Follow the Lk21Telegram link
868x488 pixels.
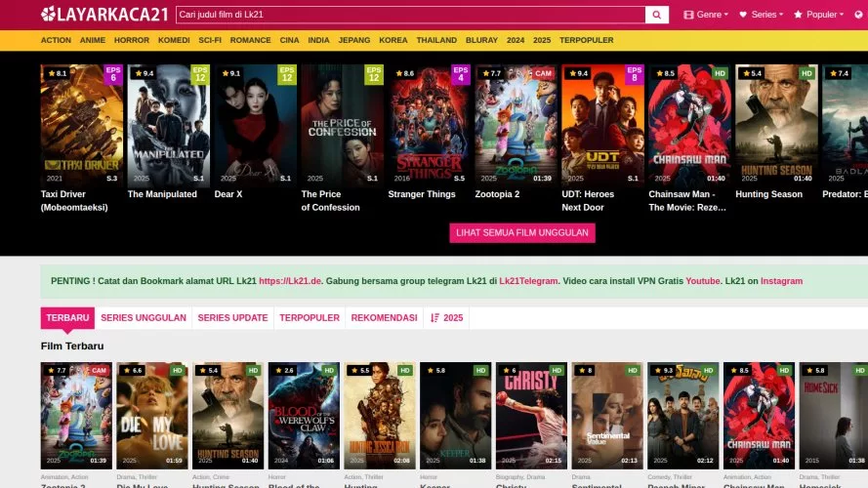click(x=528, y=281)
